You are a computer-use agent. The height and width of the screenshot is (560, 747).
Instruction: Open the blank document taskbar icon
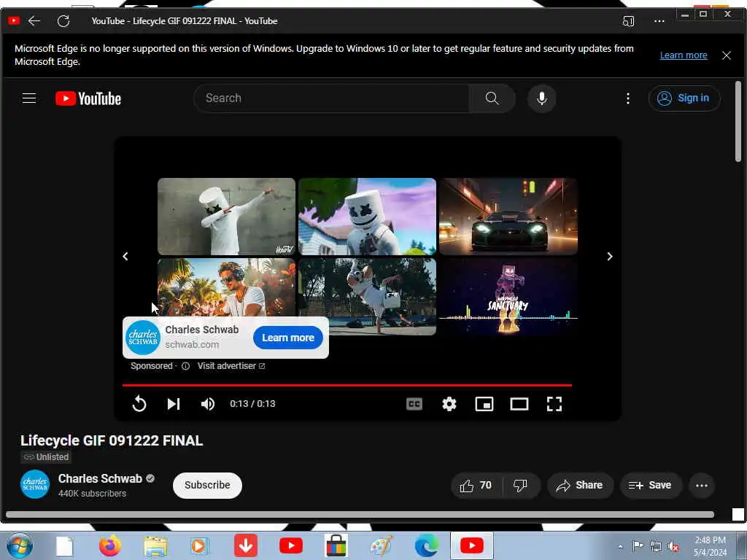[64, 546]
